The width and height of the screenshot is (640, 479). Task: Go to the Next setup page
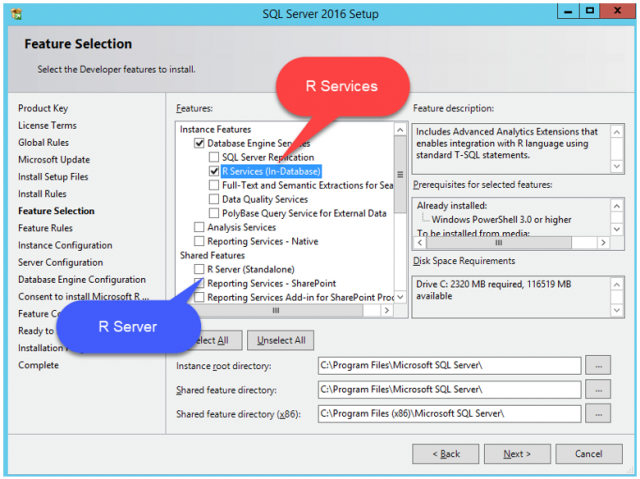click(x=517, y=454)
